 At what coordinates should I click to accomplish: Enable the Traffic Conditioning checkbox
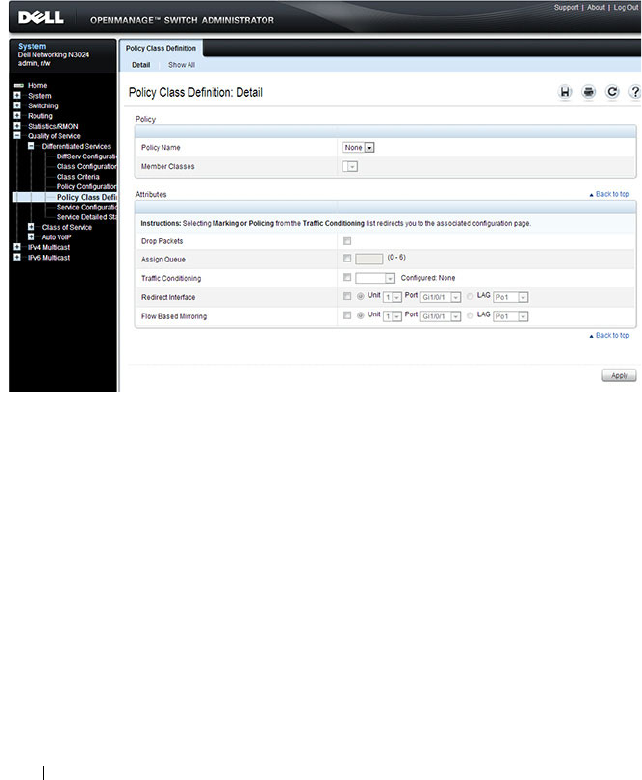[347, 277]
